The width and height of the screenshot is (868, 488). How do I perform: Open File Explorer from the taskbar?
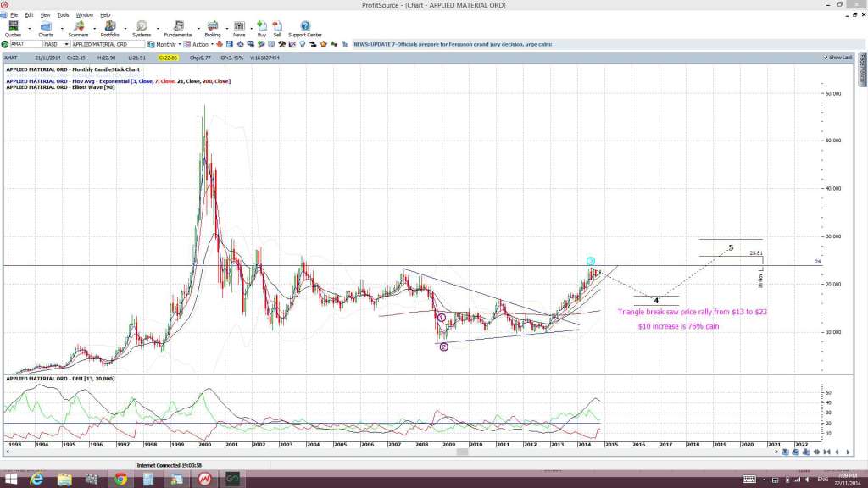tap(64, 480)
